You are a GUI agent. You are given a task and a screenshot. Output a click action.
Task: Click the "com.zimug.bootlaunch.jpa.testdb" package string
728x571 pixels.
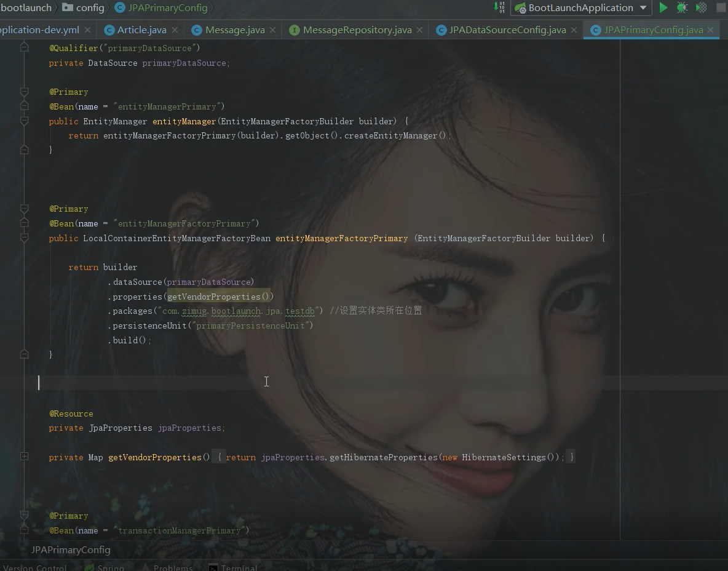(238, 311)
